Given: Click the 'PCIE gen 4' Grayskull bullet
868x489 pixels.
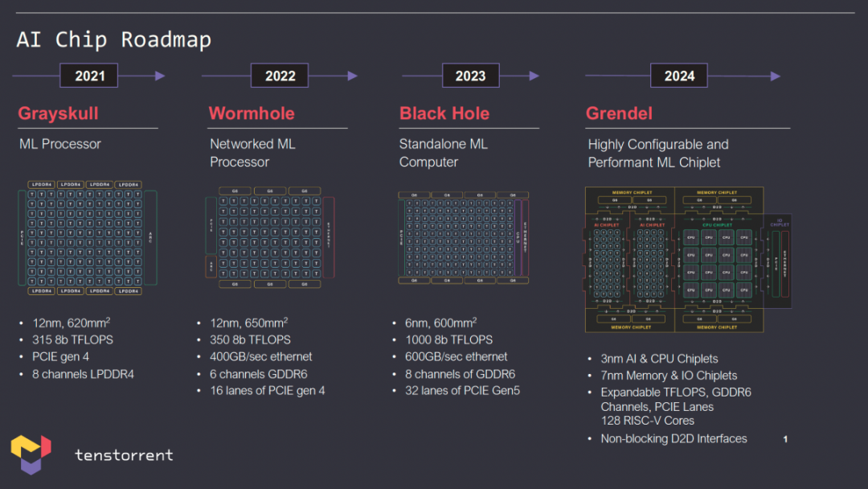Looking at the screenshot, I should 60,356.
